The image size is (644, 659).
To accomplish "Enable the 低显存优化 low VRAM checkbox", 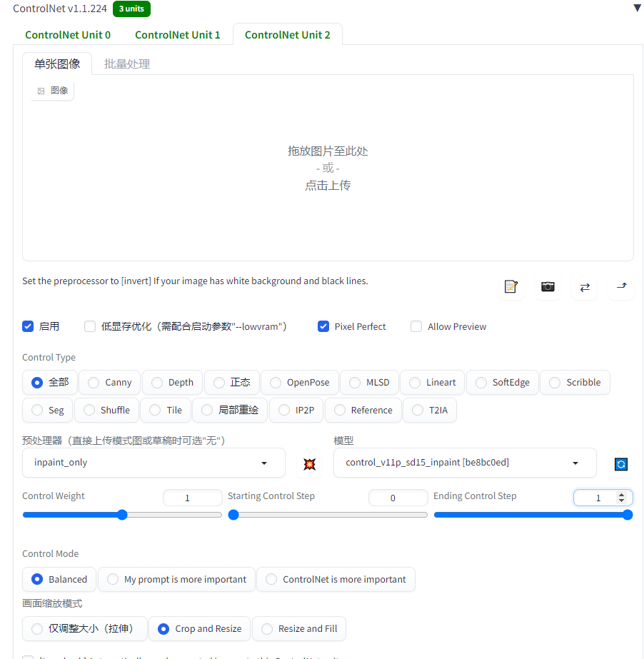I will (89, 326).
